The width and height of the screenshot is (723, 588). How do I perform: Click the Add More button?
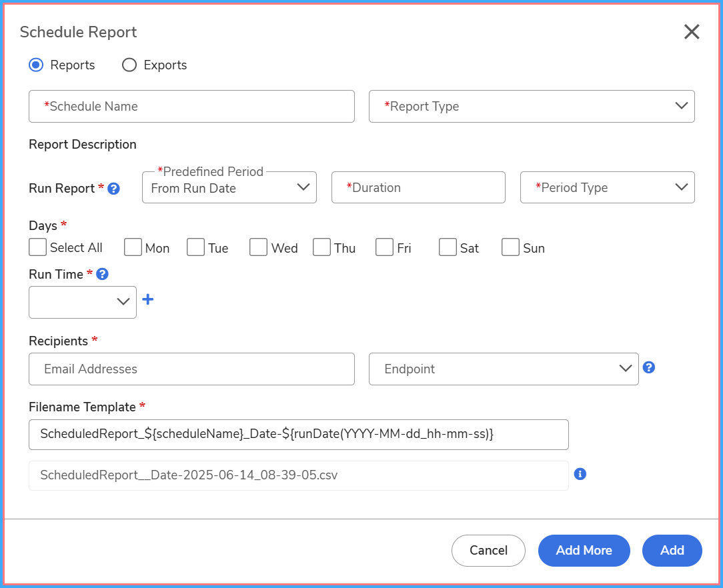[584, 551]
